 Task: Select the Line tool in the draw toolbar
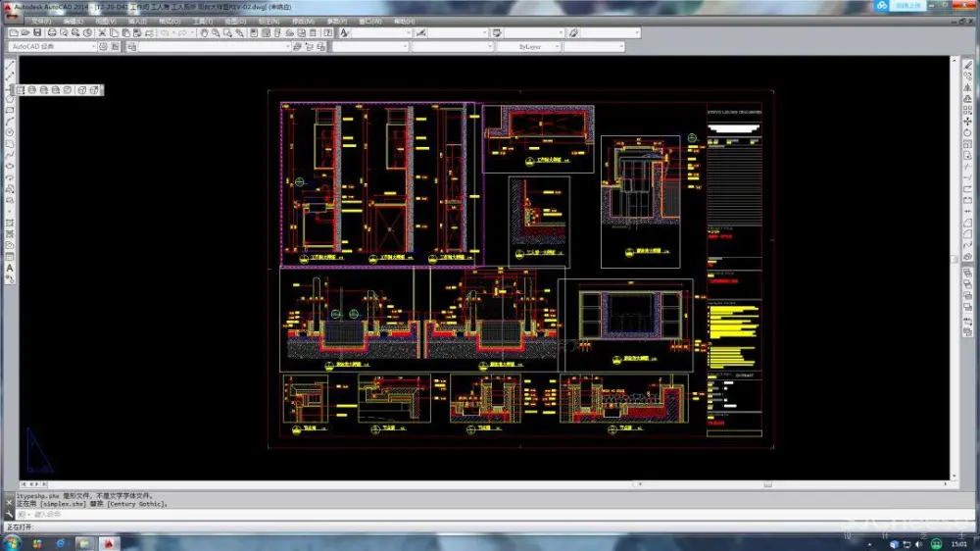(x=10, y=66)
